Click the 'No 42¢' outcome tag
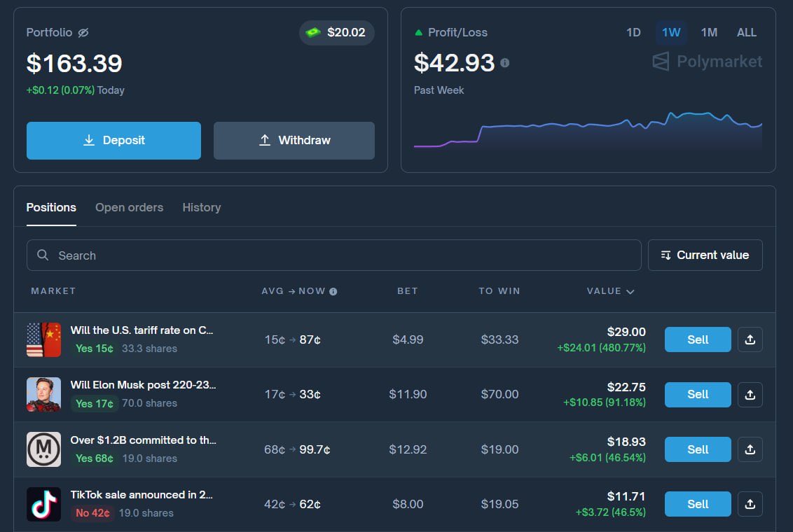Viewport: 793px width, 532px height. pyautogui.click(x=92, y=513)
